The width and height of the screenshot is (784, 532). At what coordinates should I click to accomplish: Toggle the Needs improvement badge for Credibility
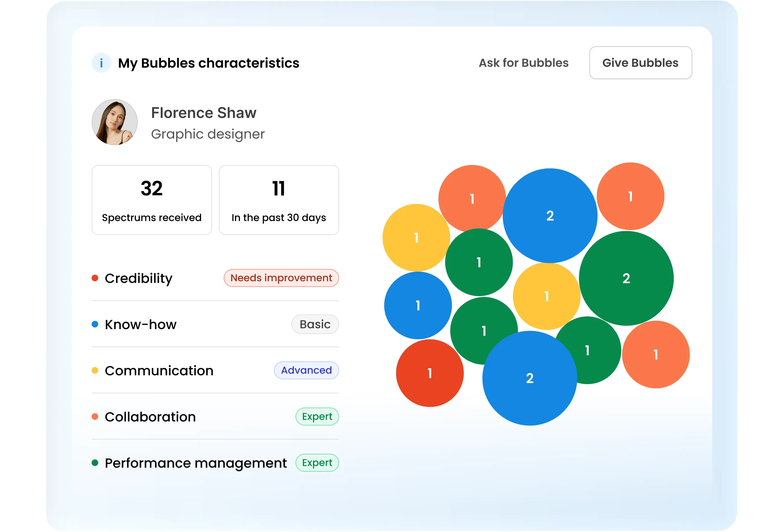click(281, 278)
